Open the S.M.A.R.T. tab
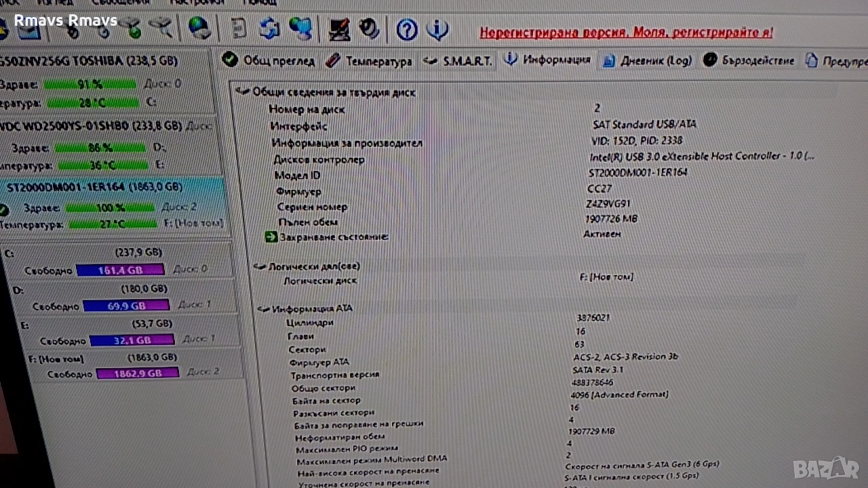Screen dimensions: 868x488 [459, 61]
